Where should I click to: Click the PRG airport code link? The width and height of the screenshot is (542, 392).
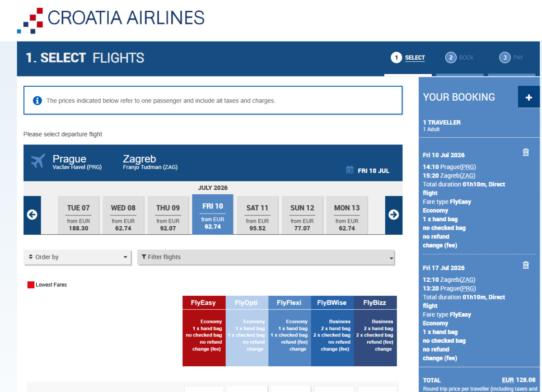tap(468, 167)
